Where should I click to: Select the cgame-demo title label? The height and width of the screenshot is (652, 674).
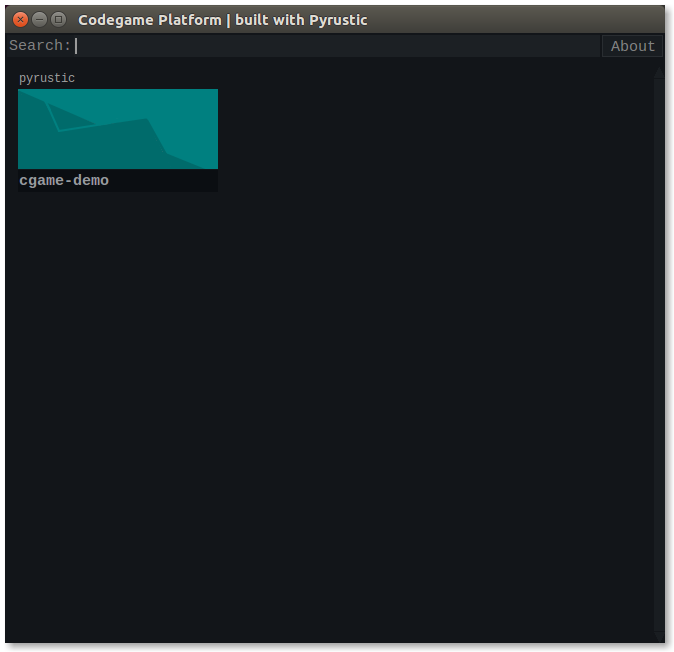tap(64, 180)
